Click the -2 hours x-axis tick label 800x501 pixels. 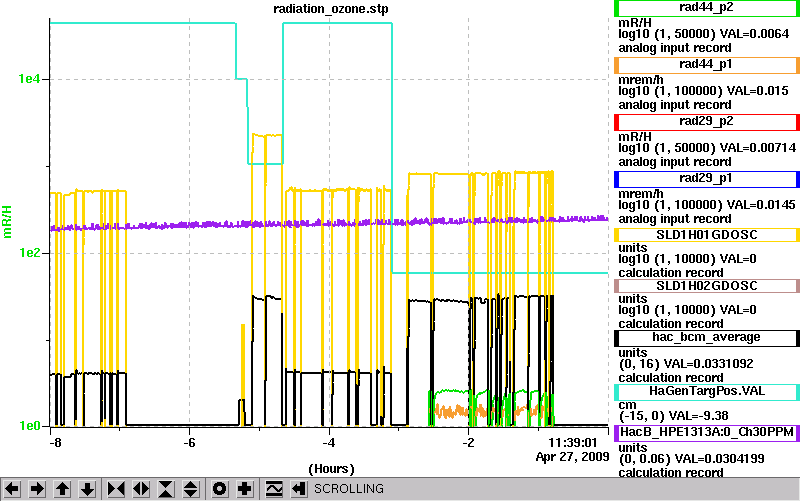pos(468,442)
